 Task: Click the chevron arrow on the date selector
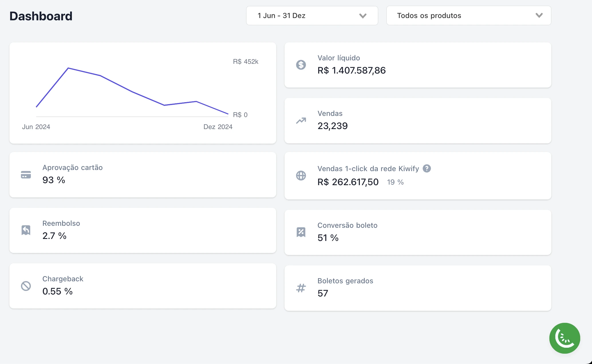(363, 16)
